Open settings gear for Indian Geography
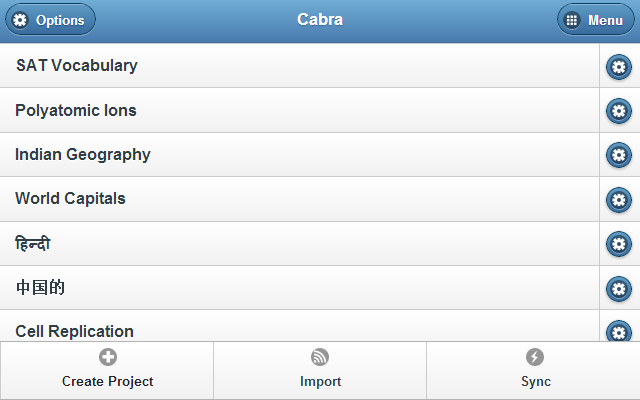The width and height of the screenshot is (640, 400). [619, 155]
